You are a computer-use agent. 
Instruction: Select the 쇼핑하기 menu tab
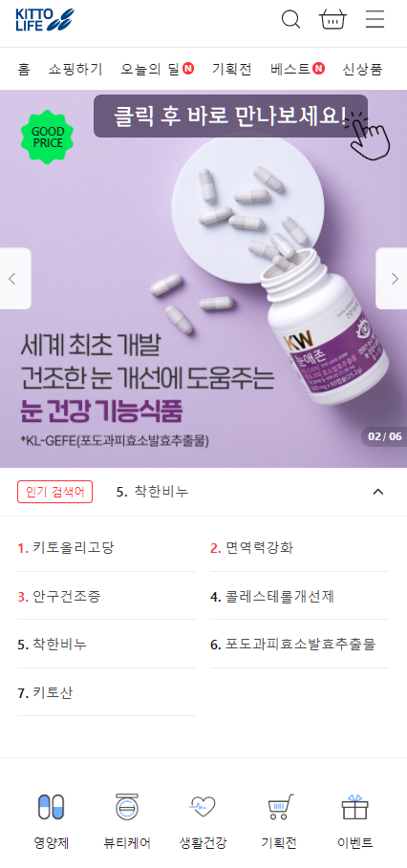tap(75, 69)
